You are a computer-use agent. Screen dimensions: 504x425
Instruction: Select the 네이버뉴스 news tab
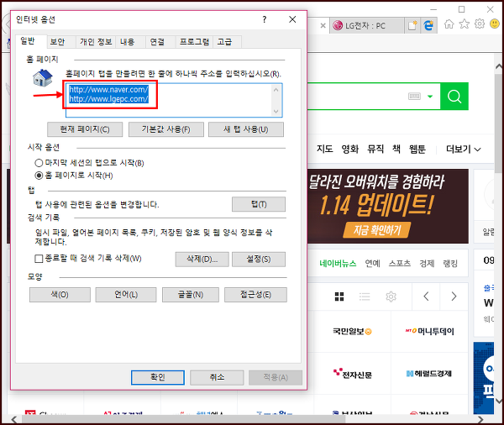tap(338, 264)
